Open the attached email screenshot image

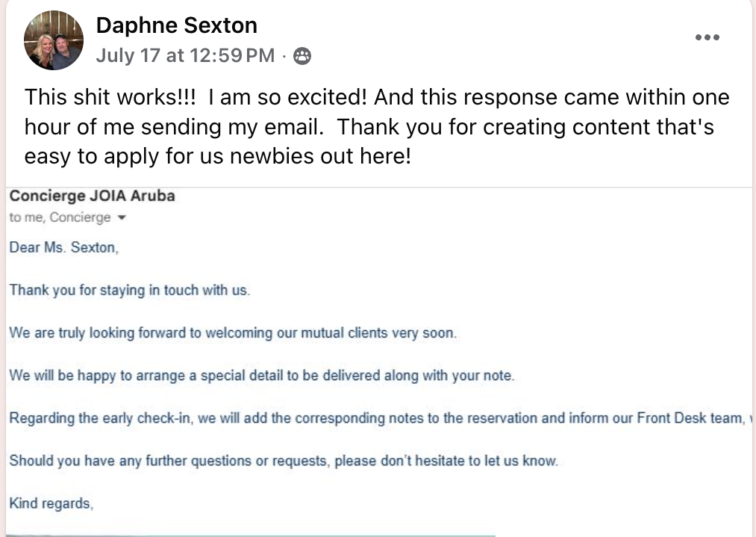[379, 362]
